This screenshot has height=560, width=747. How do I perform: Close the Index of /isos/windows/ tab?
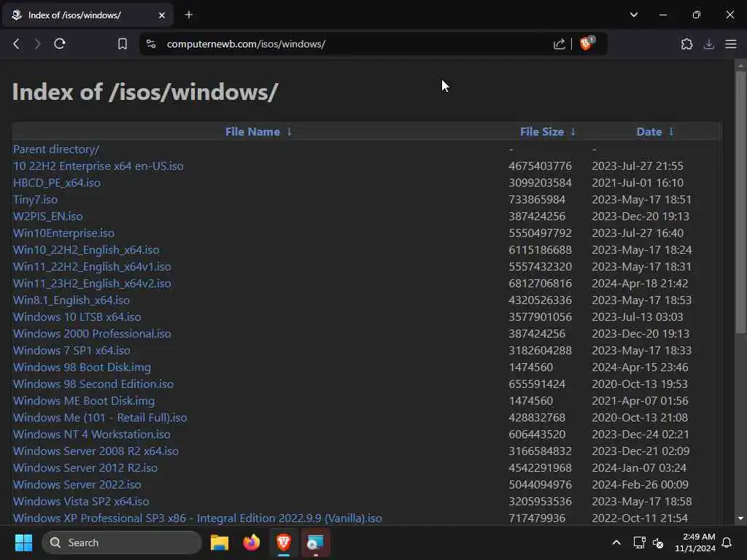point(162,15)
